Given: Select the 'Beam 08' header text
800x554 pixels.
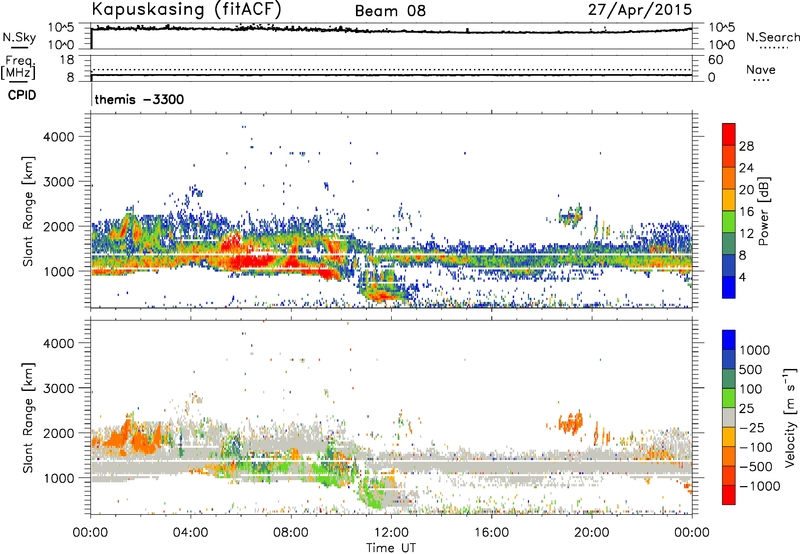Looking at the screenshot, I should (390, 11).
